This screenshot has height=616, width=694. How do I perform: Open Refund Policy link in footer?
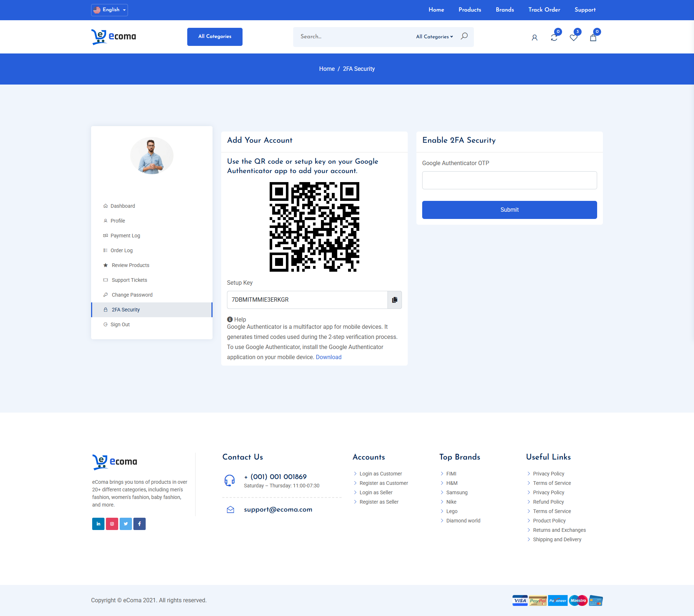pos(548,502)
